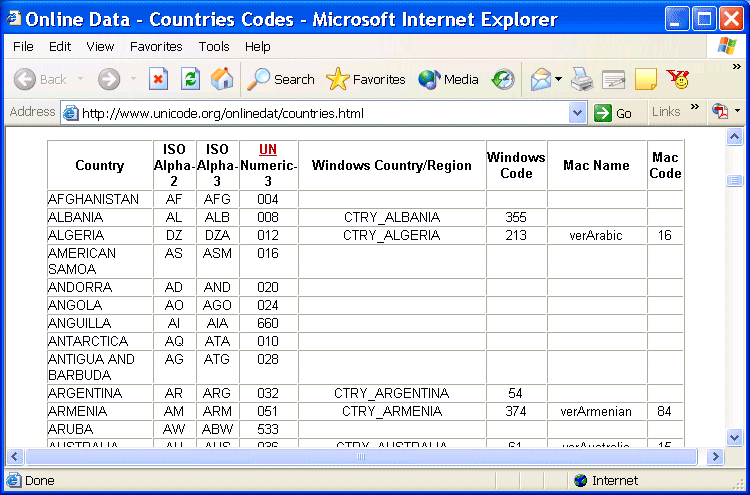Go back with the Back button
The height and width of the screenshot is (495, 750).
coord(40,79)
